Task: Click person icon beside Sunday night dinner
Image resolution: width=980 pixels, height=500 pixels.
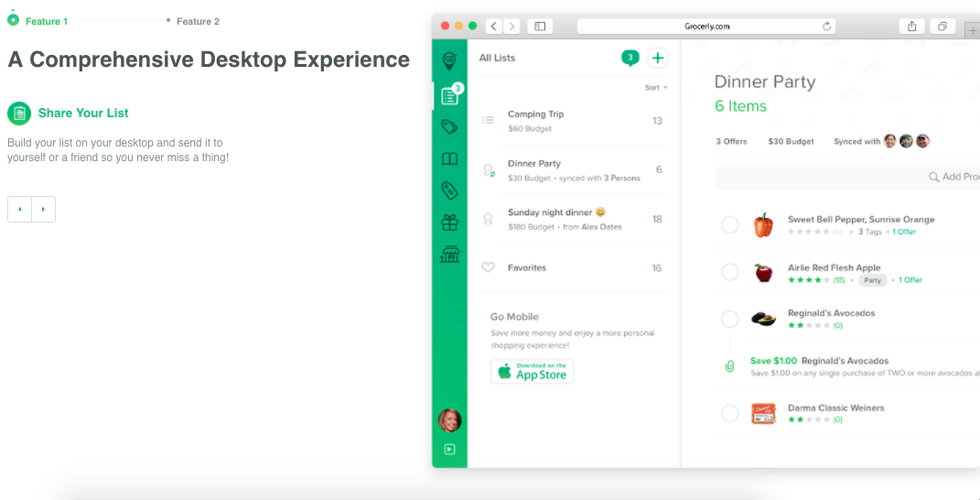Action: [488, 219]
